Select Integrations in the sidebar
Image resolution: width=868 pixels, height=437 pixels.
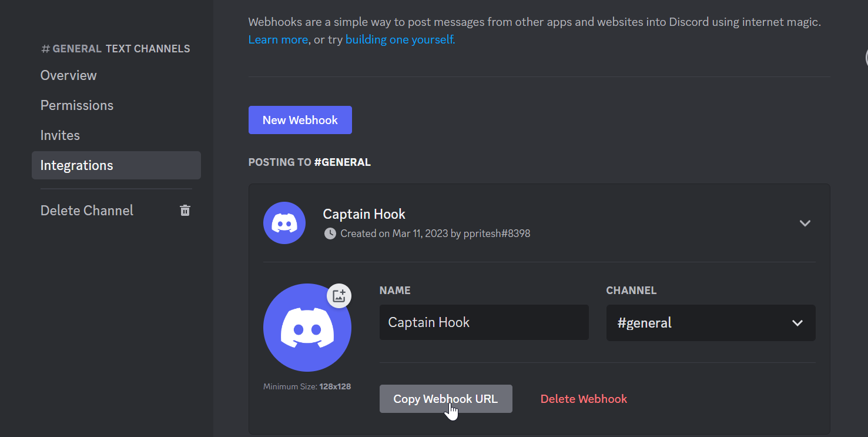[x=77, y=165]
